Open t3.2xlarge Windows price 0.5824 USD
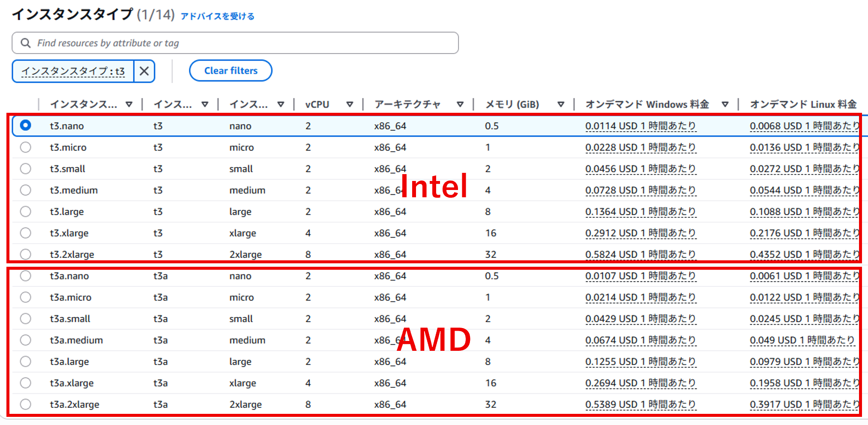The image size is (868, 425). [x=641, y=255]
